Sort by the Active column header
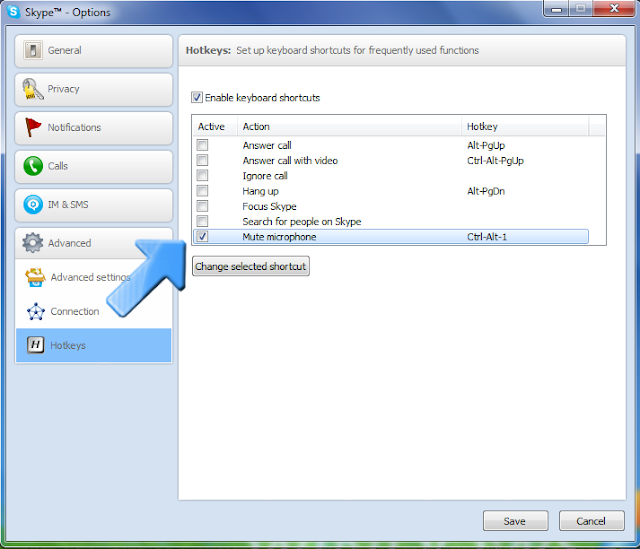The image size is (640, 549). 215,127
